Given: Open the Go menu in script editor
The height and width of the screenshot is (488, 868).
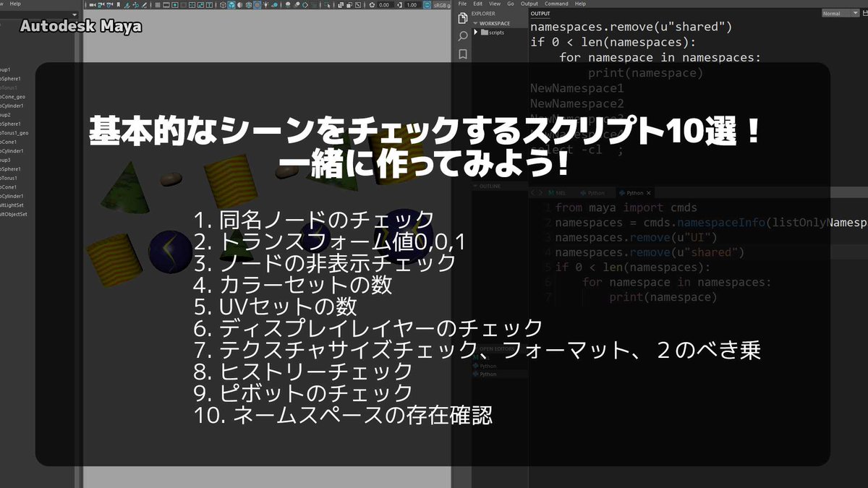Looking at the screenshot, I should point(511,4).
